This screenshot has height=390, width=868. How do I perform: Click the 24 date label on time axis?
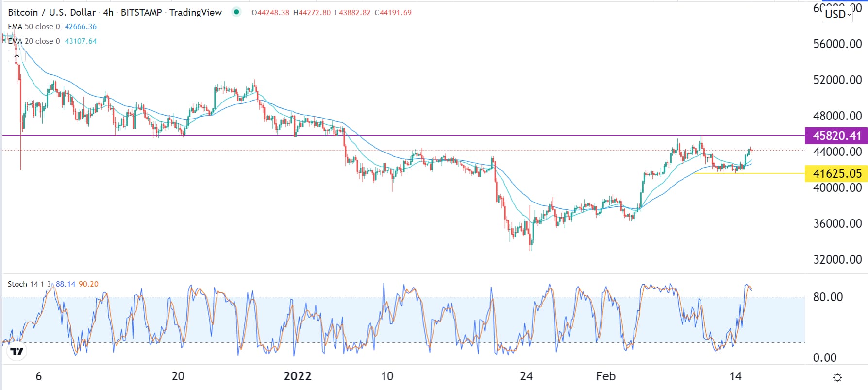click(526, 376)
